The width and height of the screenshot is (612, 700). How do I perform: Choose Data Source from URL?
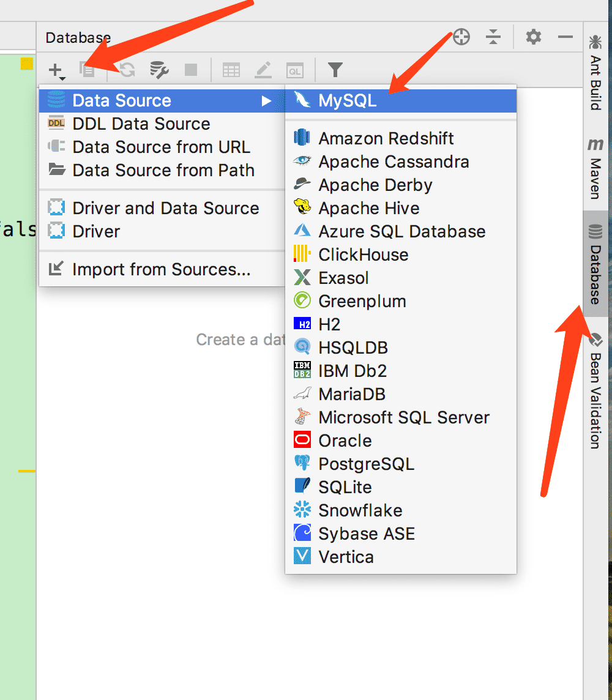coord(161,147)
